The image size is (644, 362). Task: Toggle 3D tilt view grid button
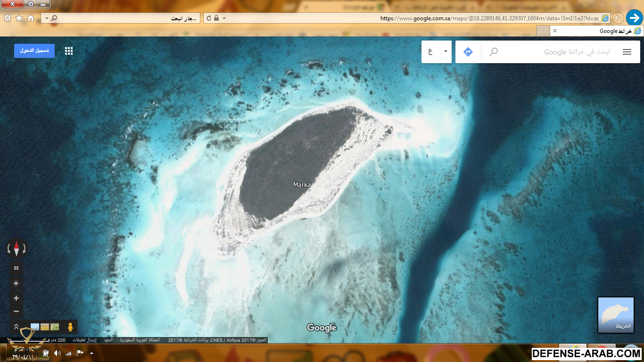[16, 268]
